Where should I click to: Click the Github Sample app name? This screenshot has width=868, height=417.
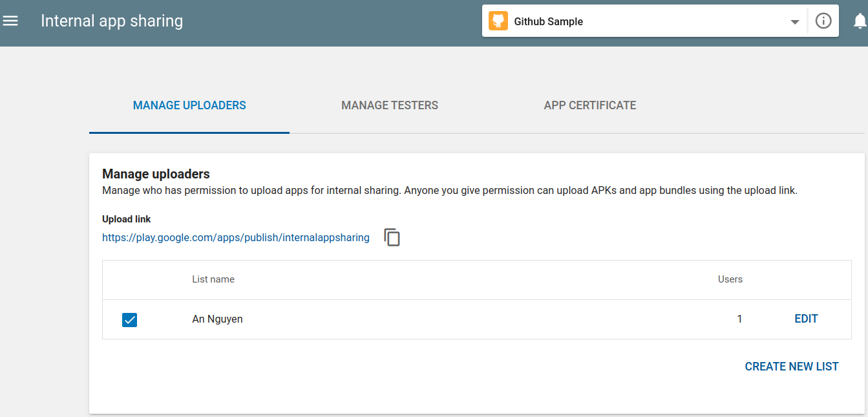tap(548, 22)
